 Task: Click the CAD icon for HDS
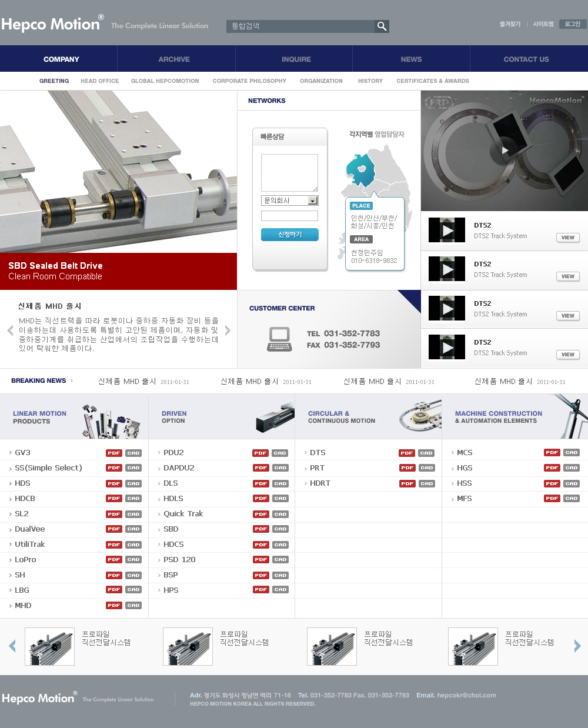pos(133,483)
